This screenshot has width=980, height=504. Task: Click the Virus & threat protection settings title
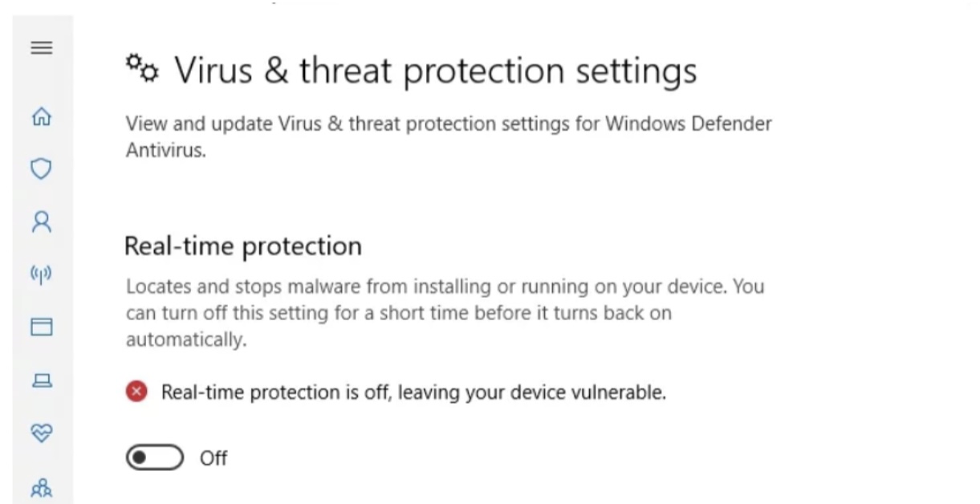click(437, 70)
